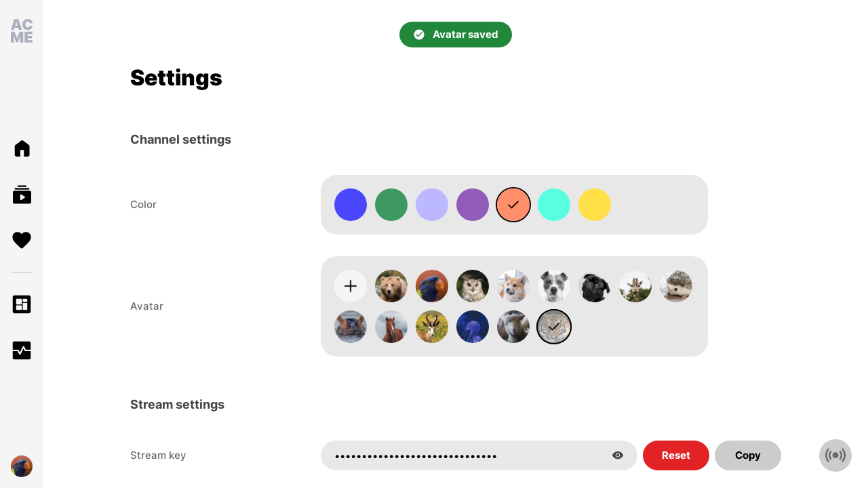Click the Stream key input field
Screen dimensions: 868x488
(479, 455)
